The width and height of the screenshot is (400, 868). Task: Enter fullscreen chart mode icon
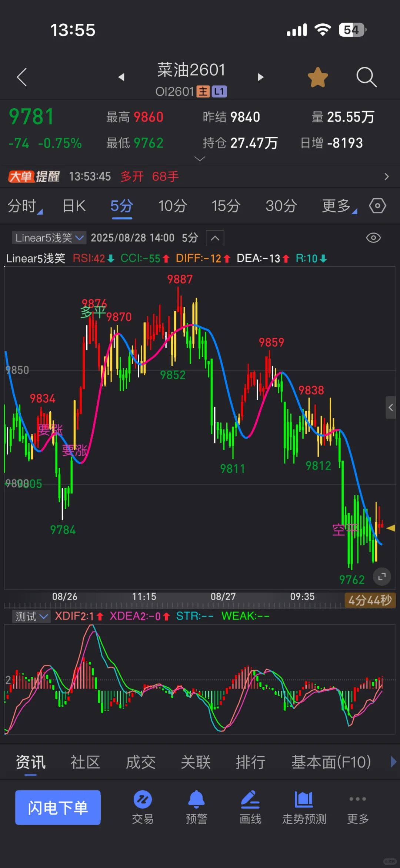[382, 577]
